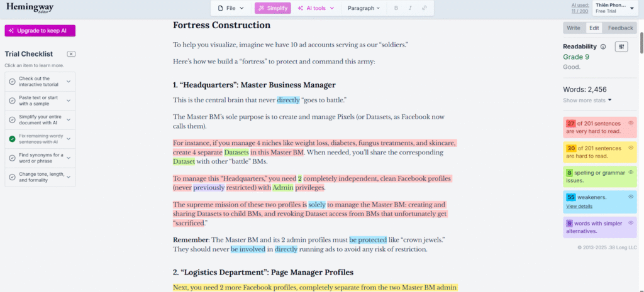Click green-highlighted number '2' in Headquarters paragraph
Viewport: 644px width, 292px height.
click(300, 179)
